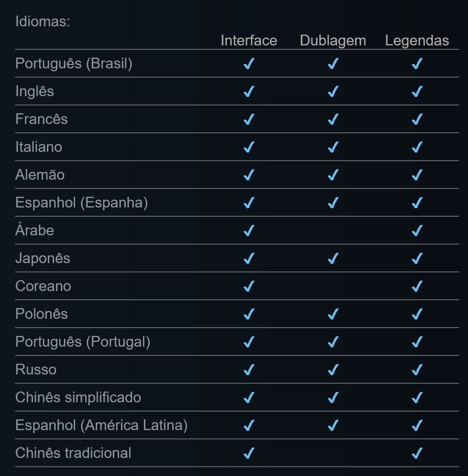Select the Português (Portugal) language label
The height and width of the screenshot is (476, 468).
[83, 342]
